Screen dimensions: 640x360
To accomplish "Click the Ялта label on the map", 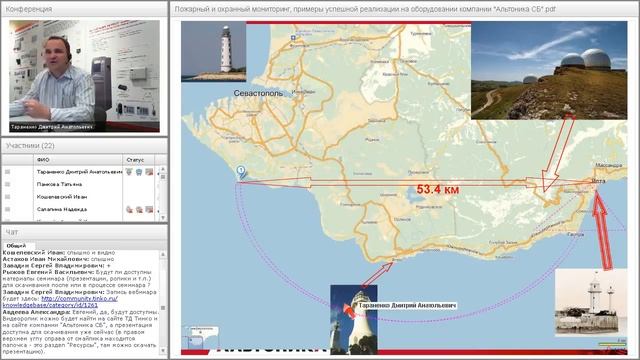I will 599,181.
